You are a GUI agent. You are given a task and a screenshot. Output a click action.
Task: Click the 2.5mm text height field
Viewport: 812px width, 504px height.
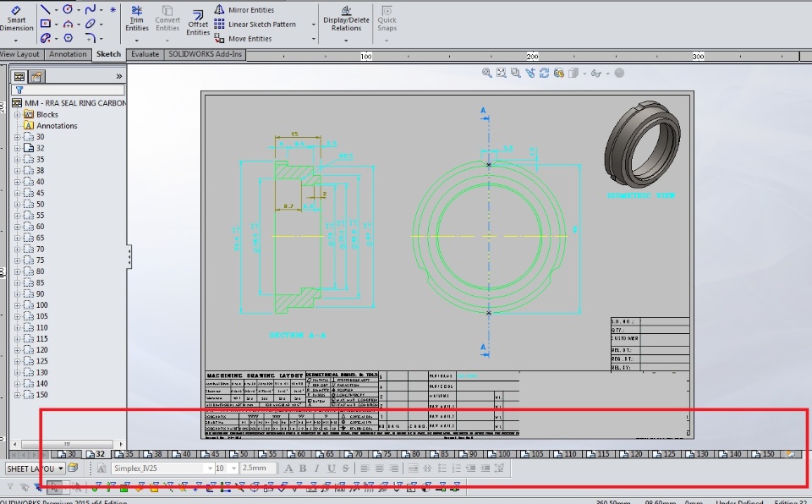coord(255,468)
